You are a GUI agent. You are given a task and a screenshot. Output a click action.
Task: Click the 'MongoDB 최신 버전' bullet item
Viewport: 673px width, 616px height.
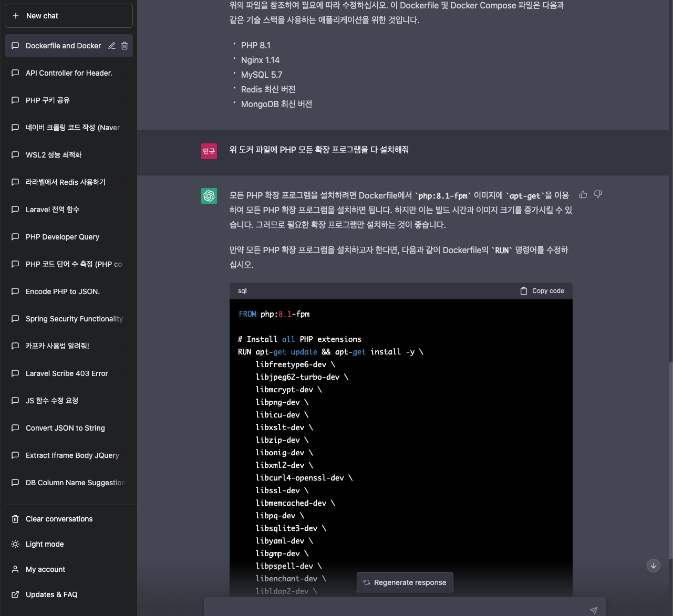tap(276, 104)
